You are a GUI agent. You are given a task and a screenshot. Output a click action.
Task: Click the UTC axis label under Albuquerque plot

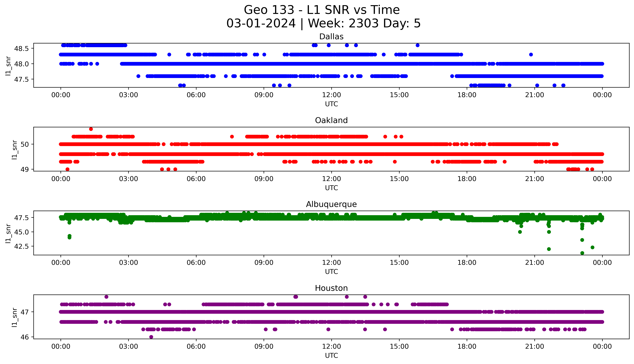pos(331,271)
